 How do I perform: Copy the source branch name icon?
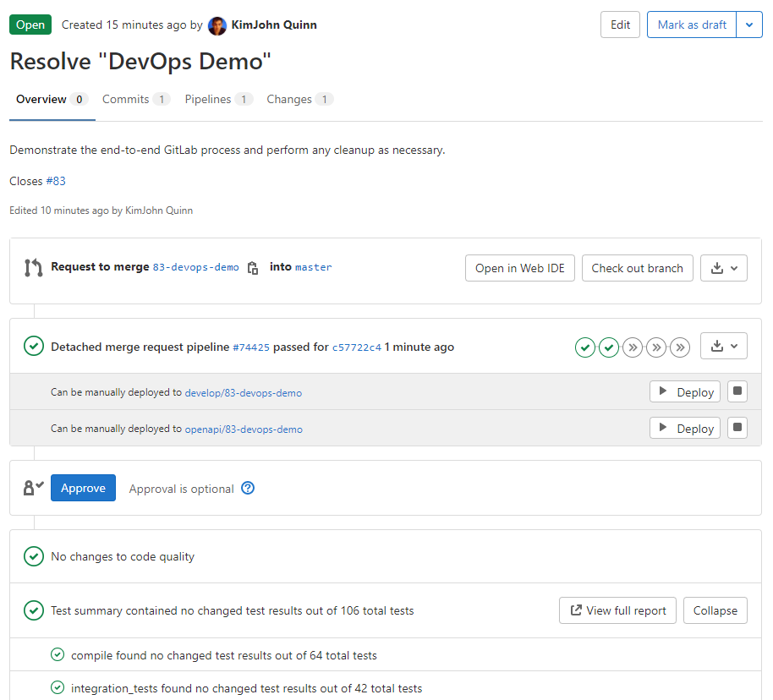(252, 268)
